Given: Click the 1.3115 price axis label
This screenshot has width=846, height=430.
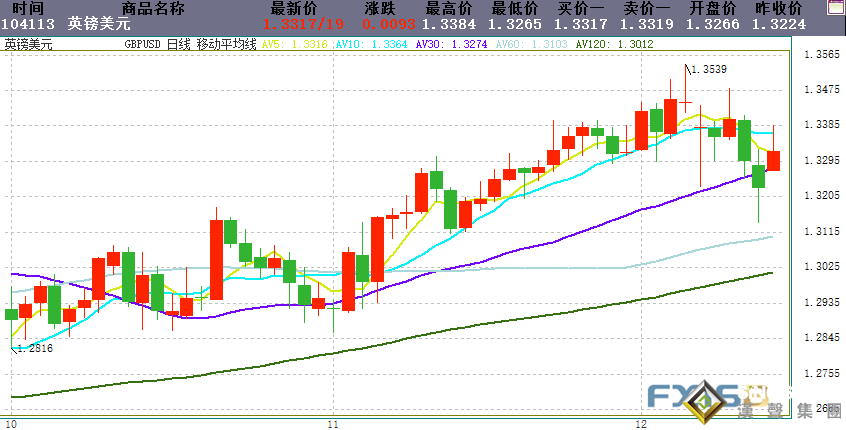Looking at the screenshot, I should pyautogui.click(x=822, y=231).
